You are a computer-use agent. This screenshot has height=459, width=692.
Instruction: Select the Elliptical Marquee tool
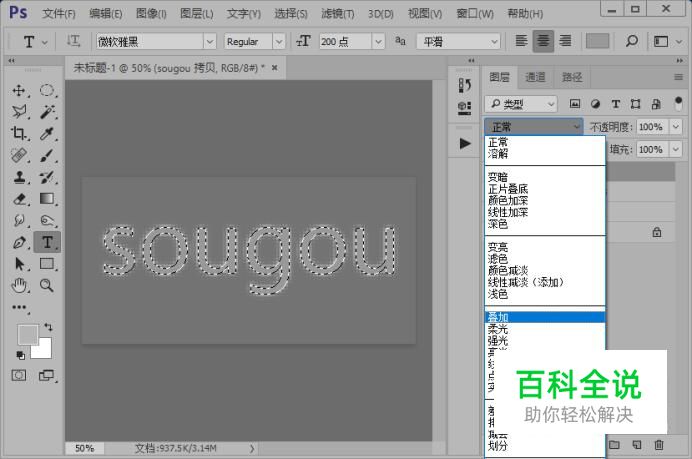coord(47,90)
